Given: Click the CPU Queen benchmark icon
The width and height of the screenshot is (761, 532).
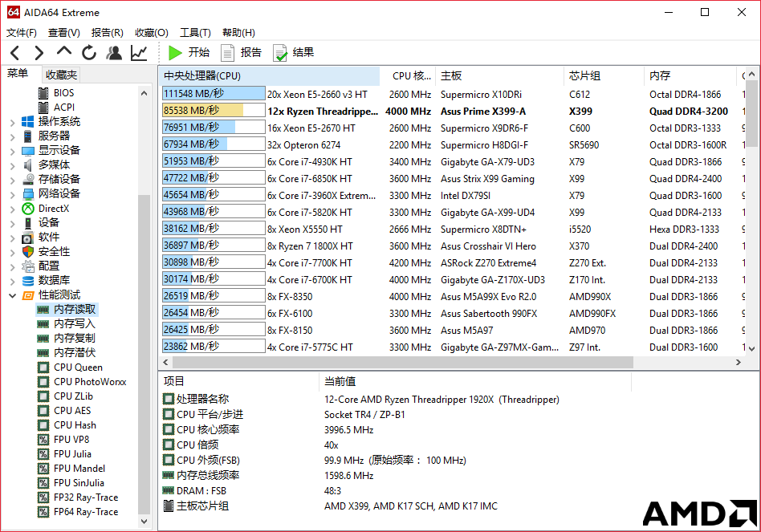Looking at the screenshot, I should click(43, 368).
